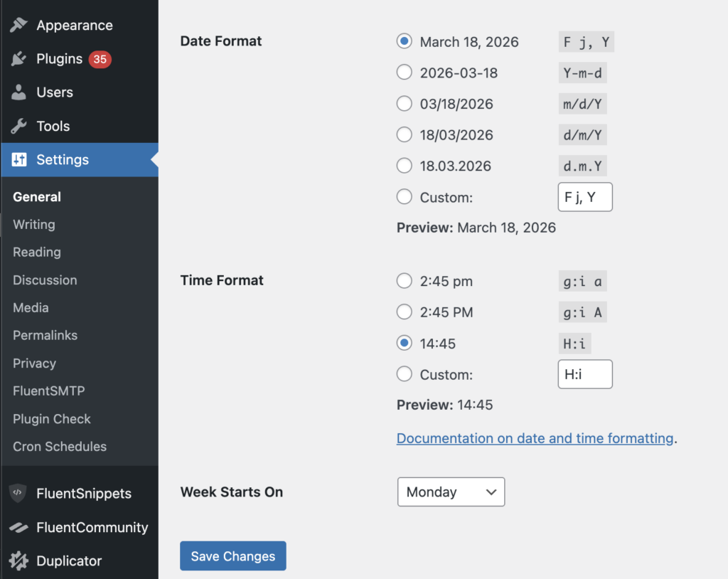
Task: Open documentation on date and time formatting
Action: tap(535, 438)
